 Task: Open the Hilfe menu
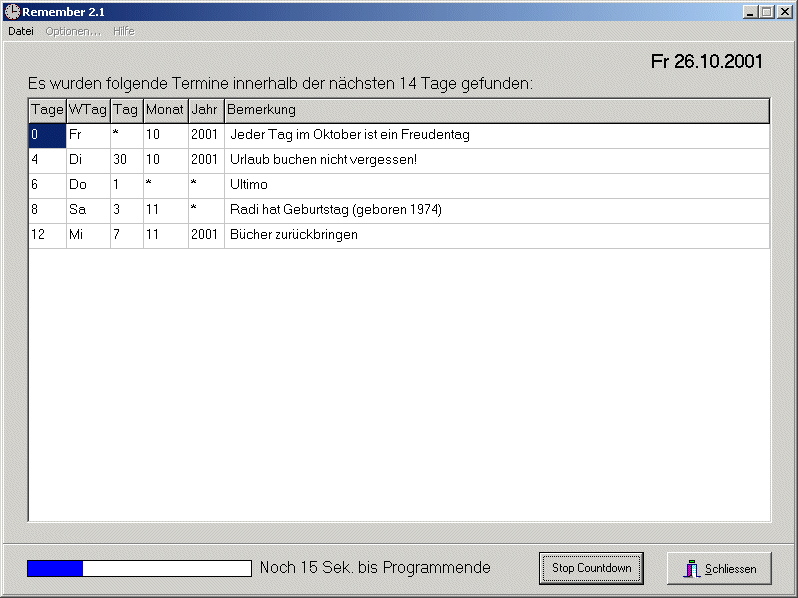coord(123,31)
